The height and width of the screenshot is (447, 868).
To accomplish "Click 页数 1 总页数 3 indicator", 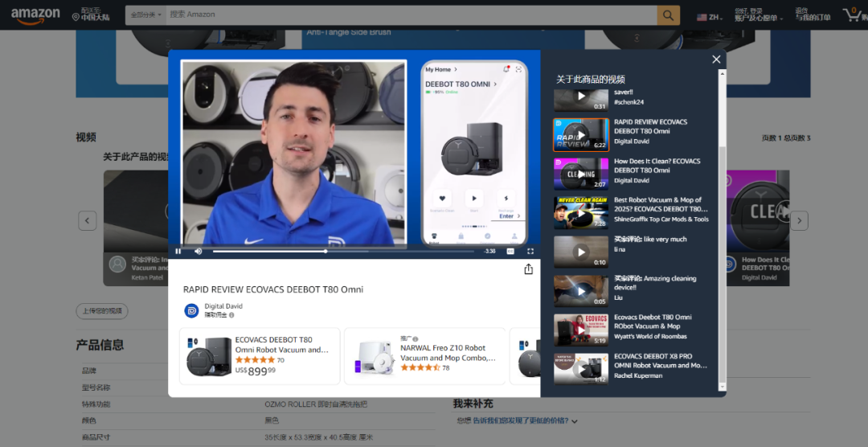I will 786,138.
